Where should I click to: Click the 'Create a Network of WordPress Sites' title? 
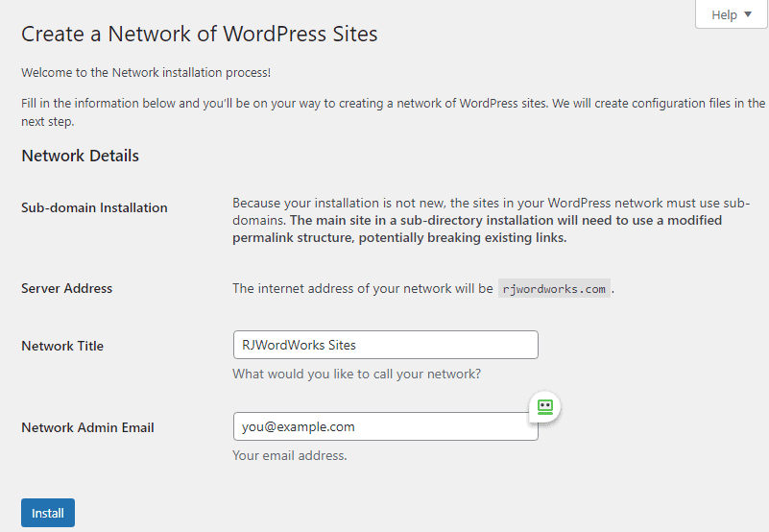pos(200,34)
